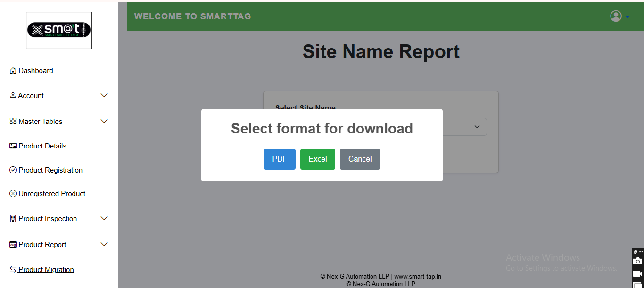The image size is (644, 288).
Task: Open the Product Report sidebar menu
Action: pyautogui.click(x=42, y=245)
